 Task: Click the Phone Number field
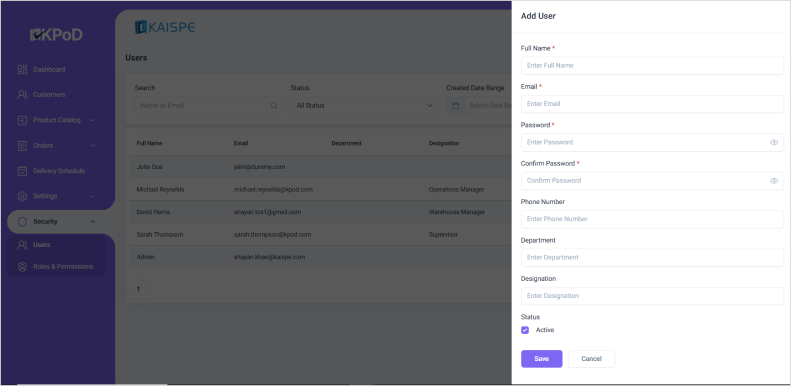pyautogui.click(x=652, y=219)
